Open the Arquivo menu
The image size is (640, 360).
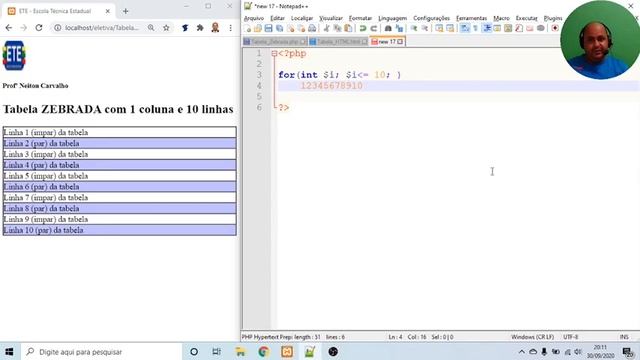[x=253, y=18]
